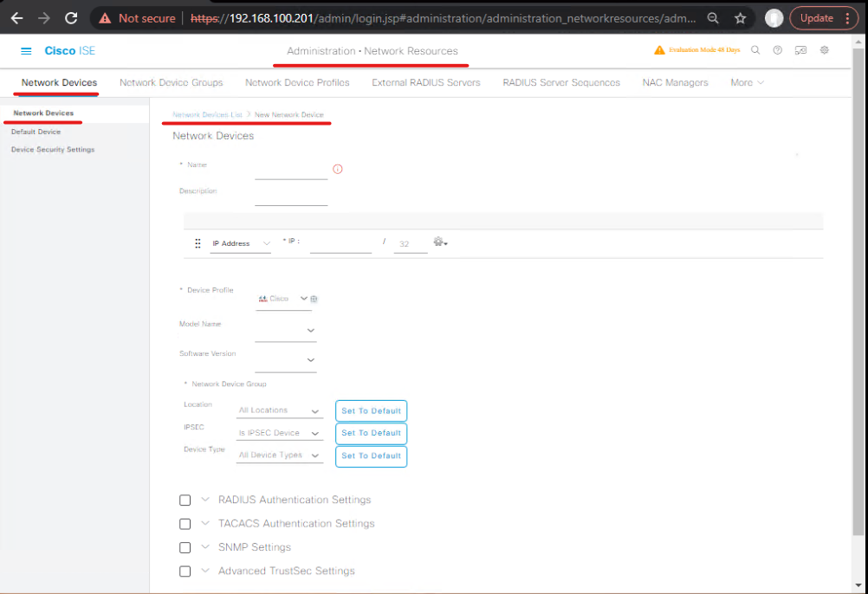
Task: Click Set To Default for IPSEC
Action: point(372,434)
